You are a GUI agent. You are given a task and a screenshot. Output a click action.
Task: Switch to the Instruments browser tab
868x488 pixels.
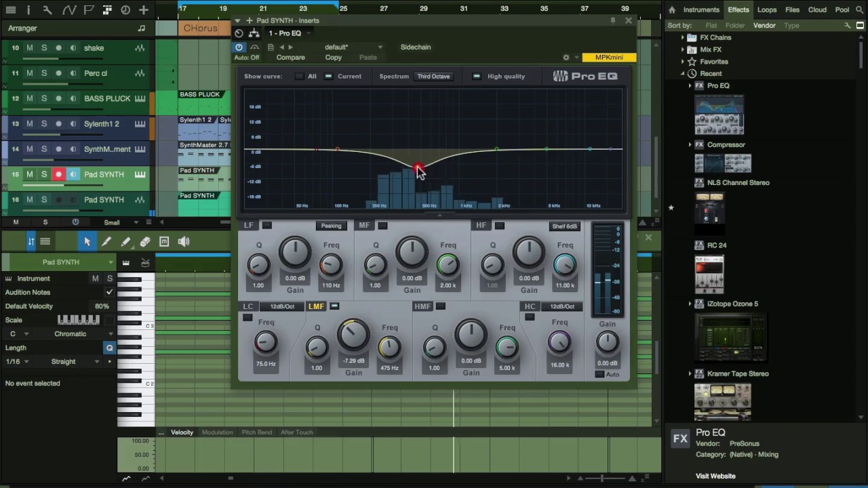pos(701,10)
